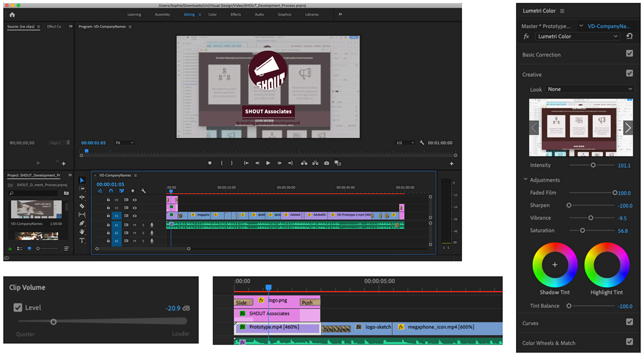
Task: Export frame with camera icon
Action: pos(326,163)
